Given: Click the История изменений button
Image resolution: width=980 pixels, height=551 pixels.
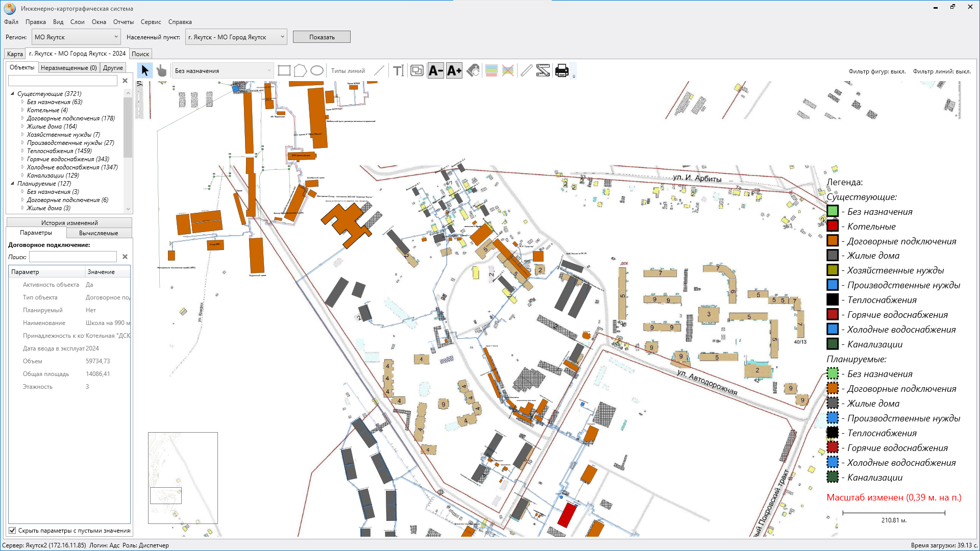Looking at the screenshot, I should 69,222.
